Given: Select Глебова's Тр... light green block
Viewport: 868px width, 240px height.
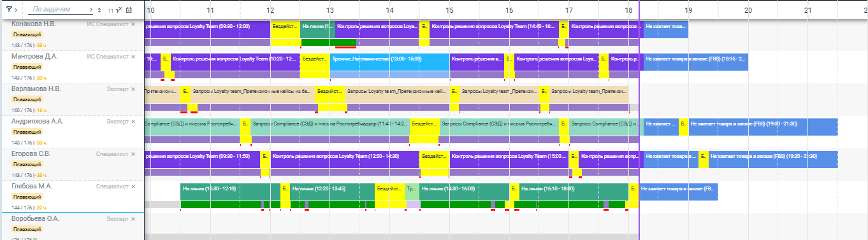Looking at the screenshot, I should 412,192.
